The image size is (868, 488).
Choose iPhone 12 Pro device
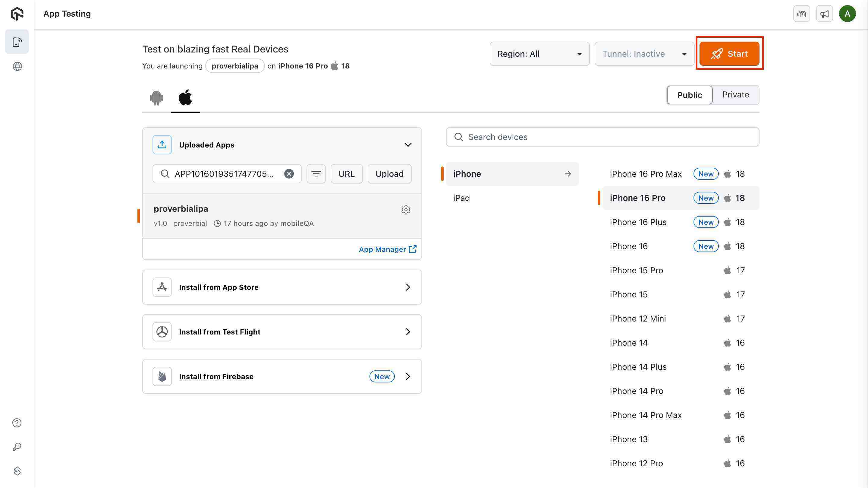coord(681,463)
